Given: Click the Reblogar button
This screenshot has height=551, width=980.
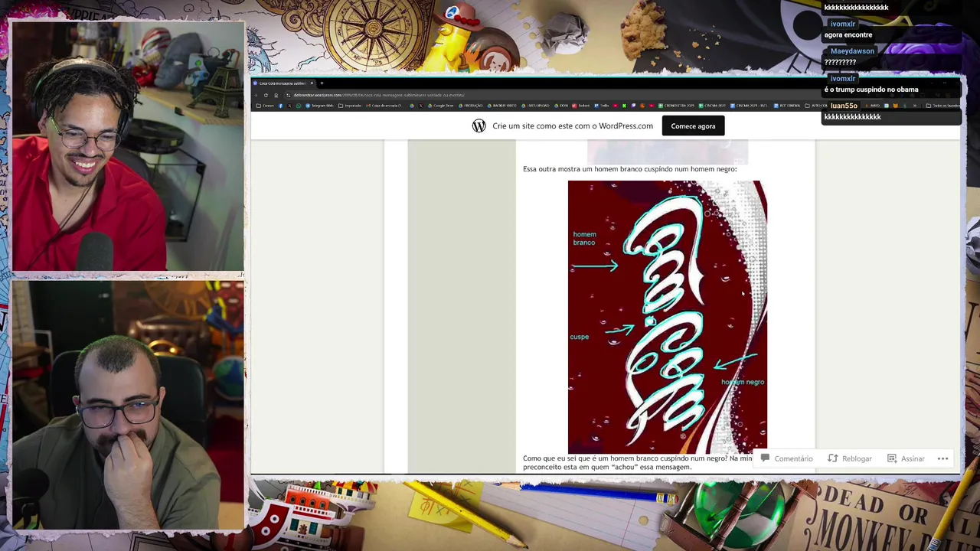Looking at the screenshot, I should [849, 458].
